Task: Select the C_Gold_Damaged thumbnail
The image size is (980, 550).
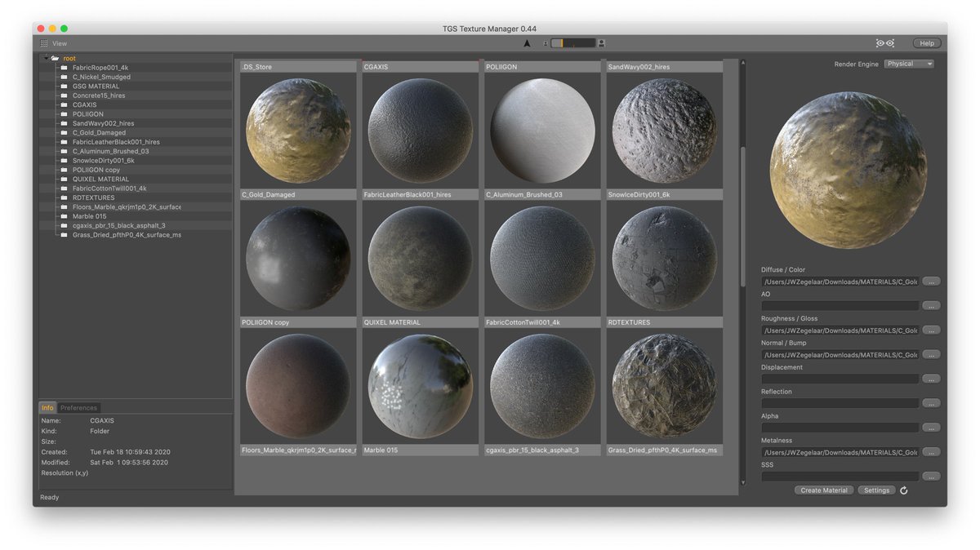Action: [x=298, y=258]
